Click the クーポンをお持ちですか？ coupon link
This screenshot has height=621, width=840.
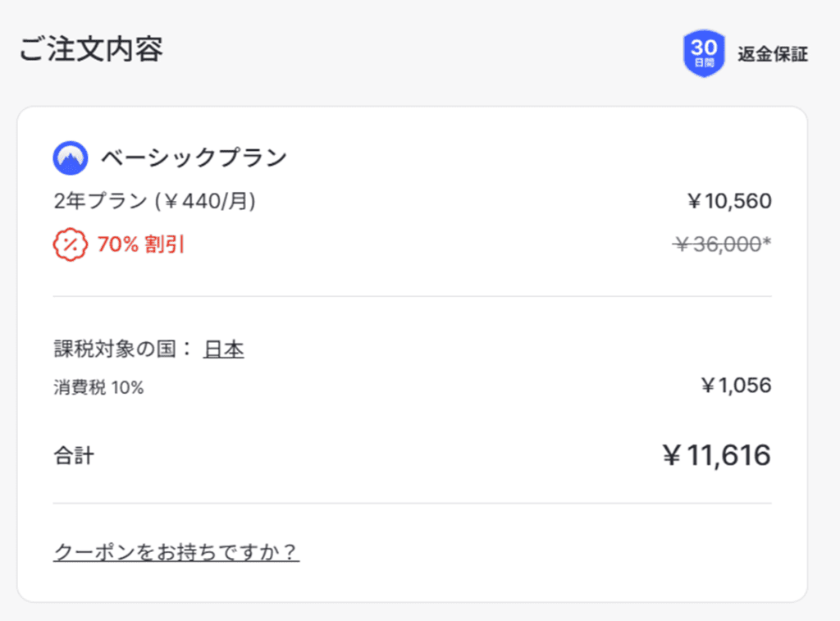point(176,552)
